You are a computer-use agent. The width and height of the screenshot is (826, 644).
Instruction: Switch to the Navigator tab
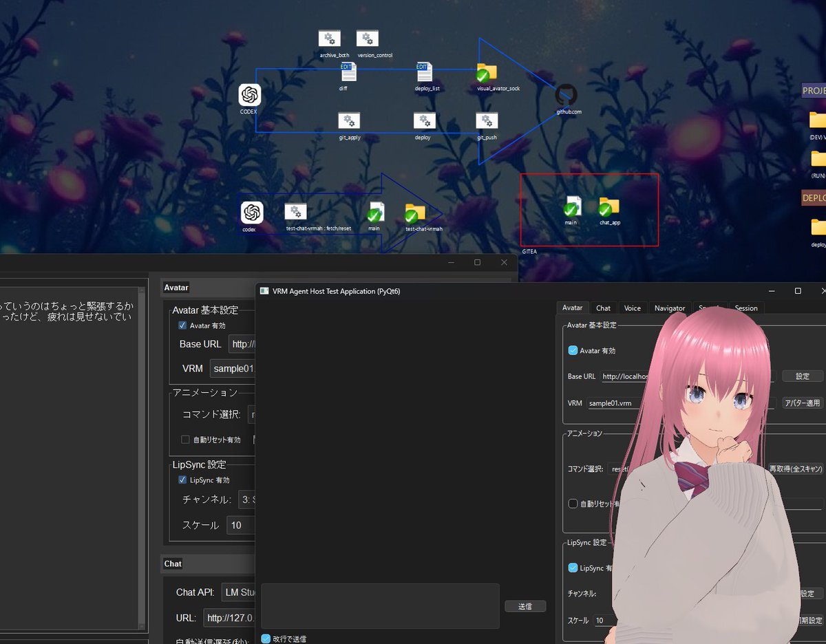tap(670, 308)
